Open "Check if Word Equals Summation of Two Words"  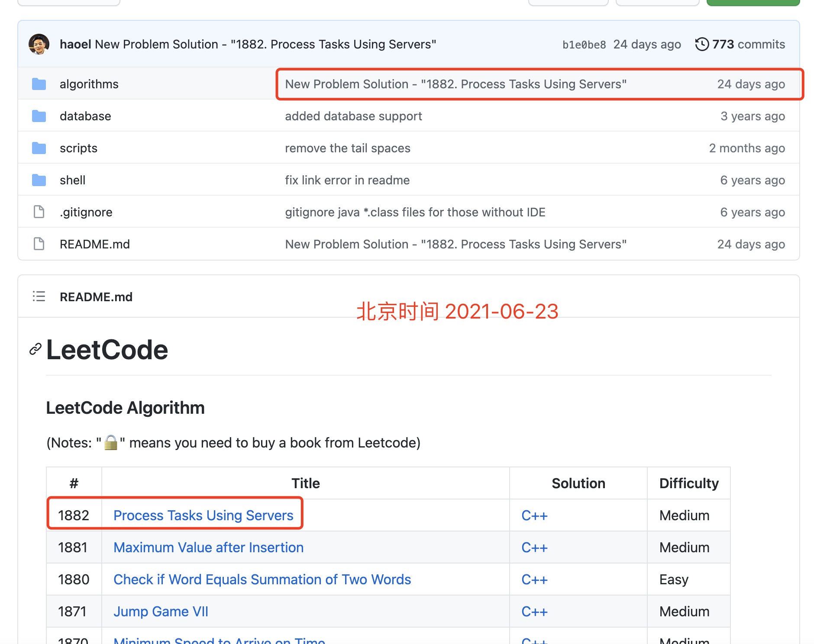tap(262, 580)
